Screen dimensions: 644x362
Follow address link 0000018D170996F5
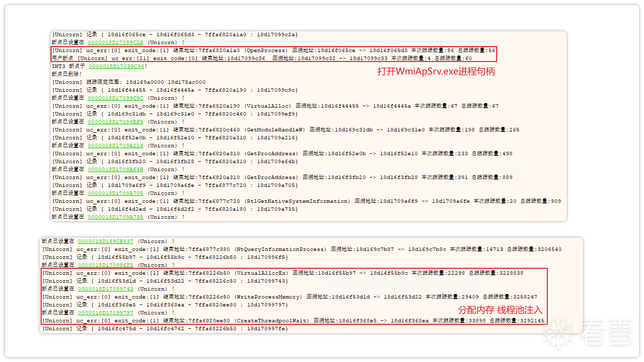tap(105, 265)
